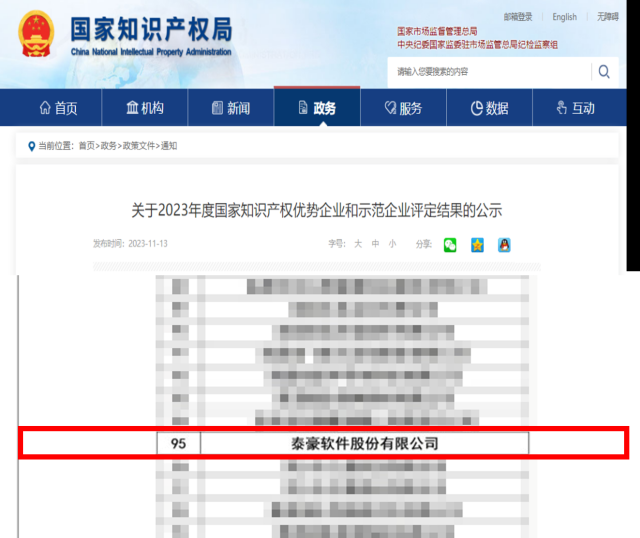Set font size to 小

[392, 244]
